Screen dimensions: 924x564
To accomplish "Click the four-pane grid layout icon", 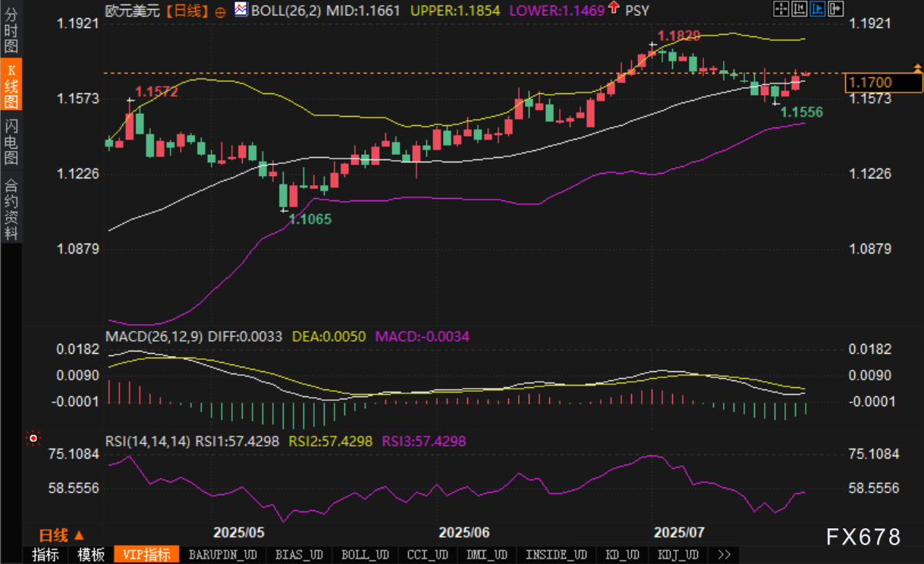I will pyautogui.click(x=780, y=9).
